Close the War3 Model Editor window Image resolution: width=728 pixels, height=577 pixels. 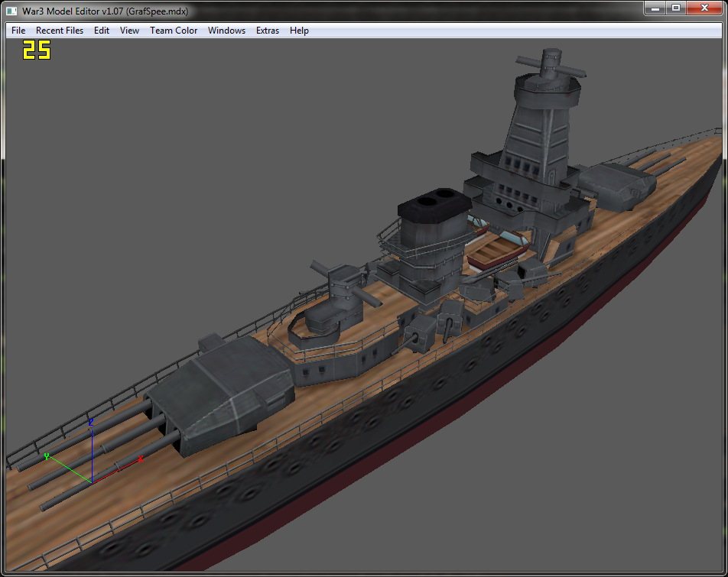pyautogui.click(x=704, y=8)
